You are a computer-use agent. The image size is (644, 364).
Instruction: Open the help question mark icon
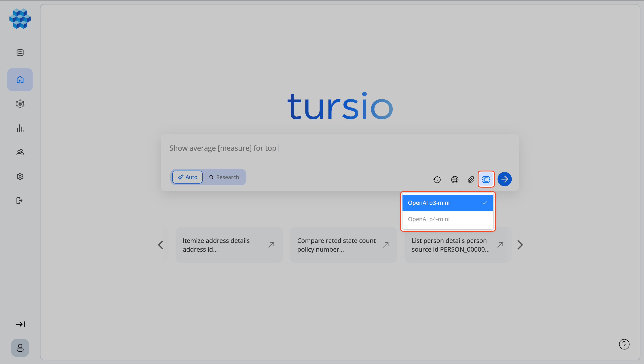pos(624,344)
